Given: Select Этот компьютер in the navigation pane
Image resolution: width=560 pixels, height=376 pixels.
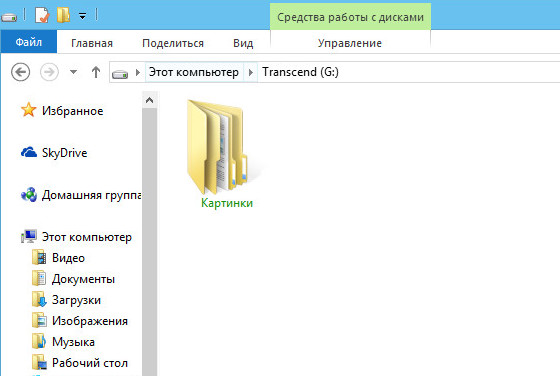Looking at the screenshot, I should [x=87, y=237].
